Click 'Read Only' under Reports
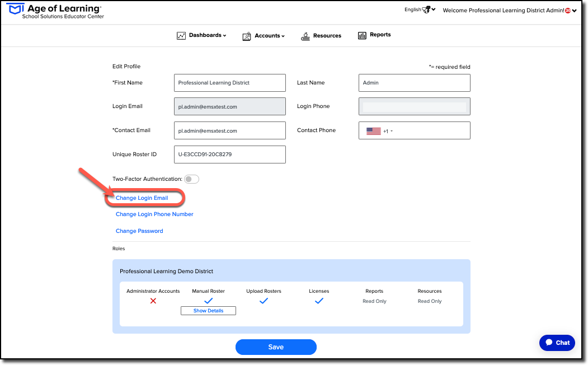This screenshot has height=365, width=588. 374,301
